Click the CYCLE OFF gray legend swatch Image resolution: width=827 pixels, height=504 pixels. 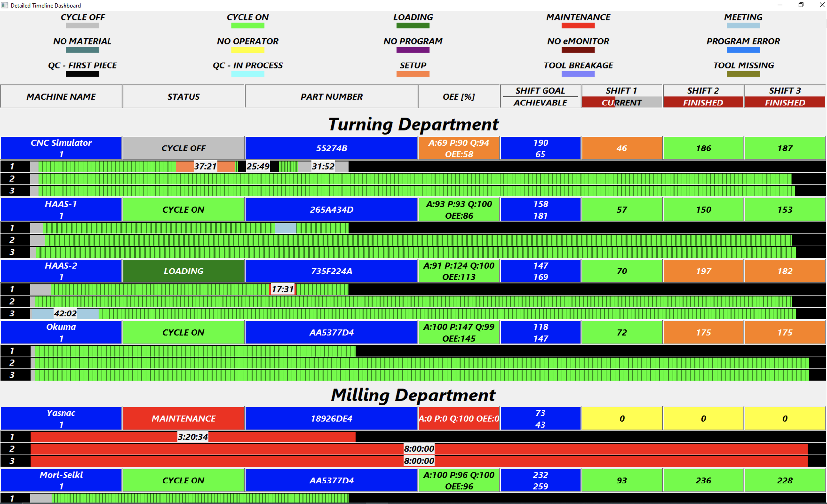tap(82, 25)
